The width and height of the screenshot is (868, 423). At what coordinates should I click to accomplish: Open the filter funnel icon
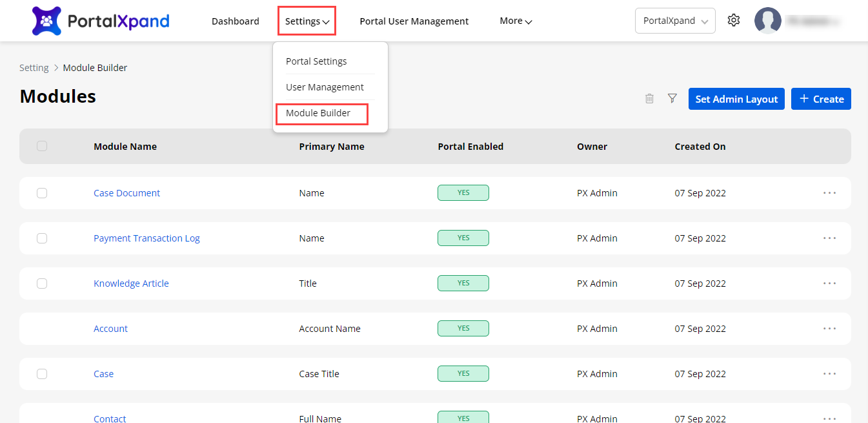point(672,99)
